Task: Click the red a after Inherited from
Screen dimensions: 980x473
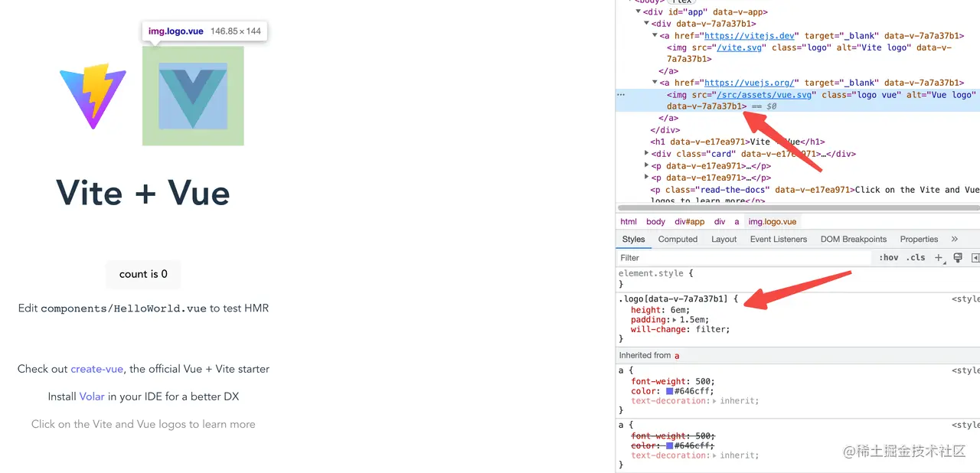Action: [677, 355]
